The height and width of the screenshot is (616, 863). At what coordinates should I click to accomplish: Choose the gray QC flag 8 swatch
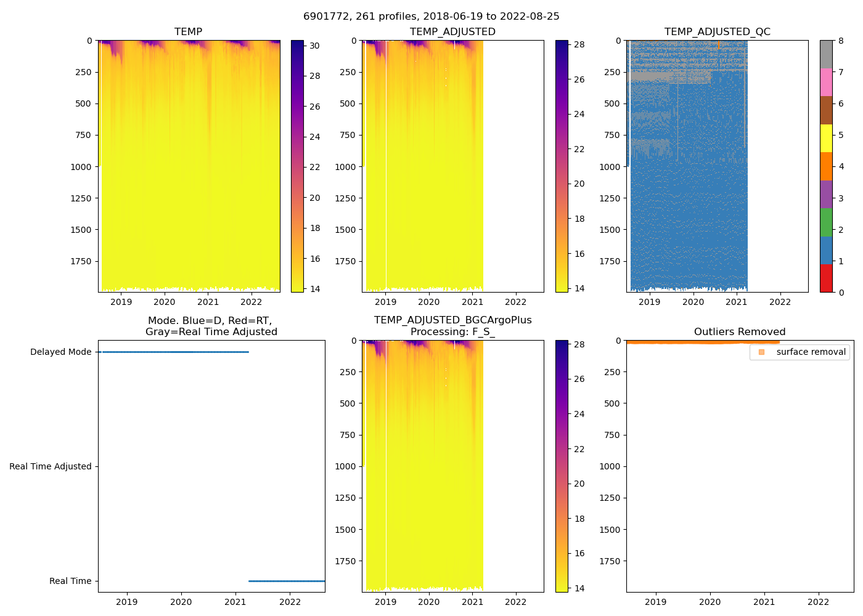(x=826, y=54)
